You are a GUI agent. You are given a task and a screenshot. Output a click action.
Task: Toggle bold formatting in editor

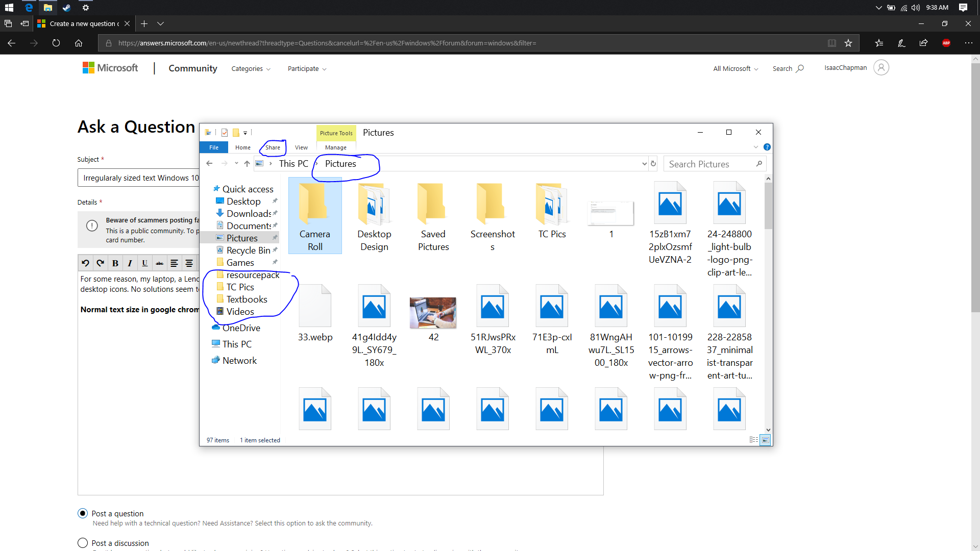pos(115,263)
